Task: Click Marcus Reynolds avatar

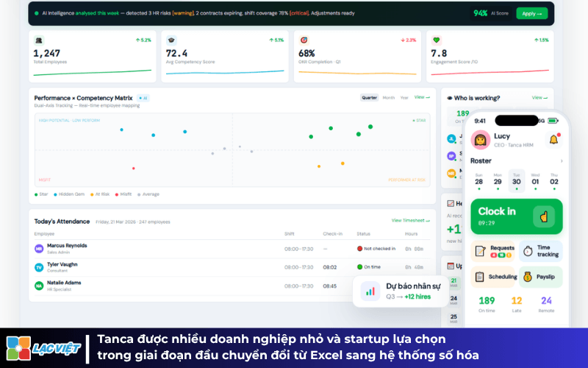Action: pos(39,249)
